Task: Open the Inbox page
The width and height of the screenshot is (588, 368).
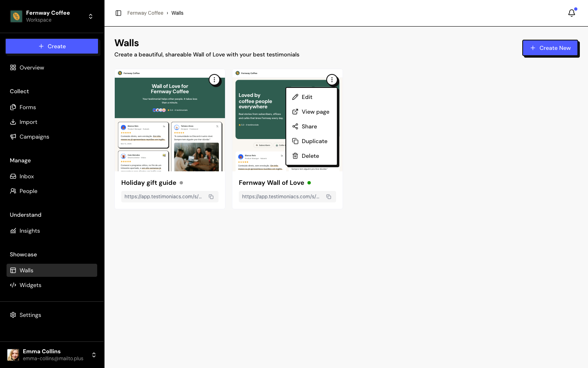Action: (x=52, y=176)
